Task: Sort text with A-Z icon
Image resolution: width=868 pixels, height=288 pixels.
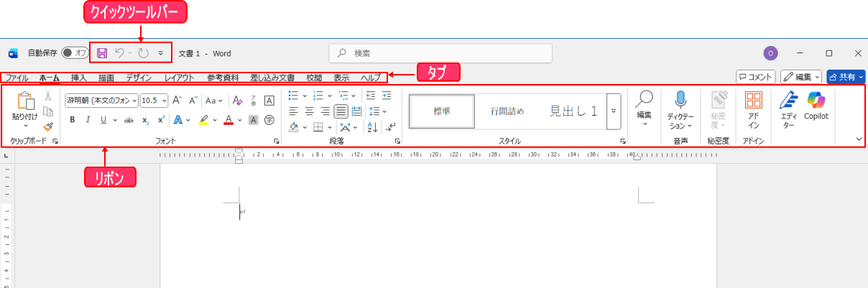Action: 372,127
